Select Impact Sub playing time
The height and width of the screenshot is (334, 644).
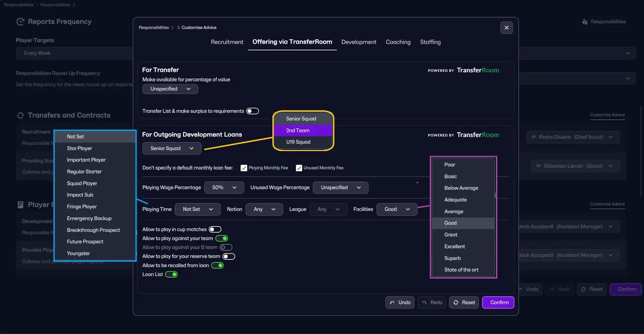click(95, 195)
